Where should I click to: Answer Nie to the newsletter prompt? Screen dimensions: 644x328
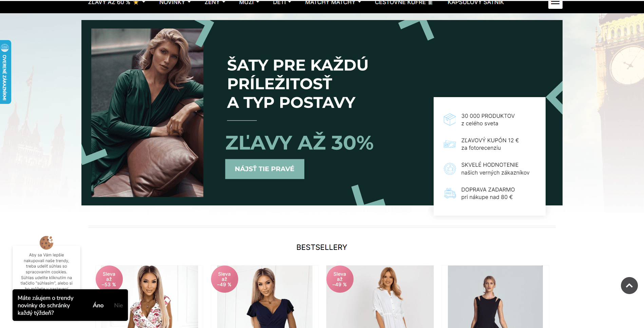[118, 305]
